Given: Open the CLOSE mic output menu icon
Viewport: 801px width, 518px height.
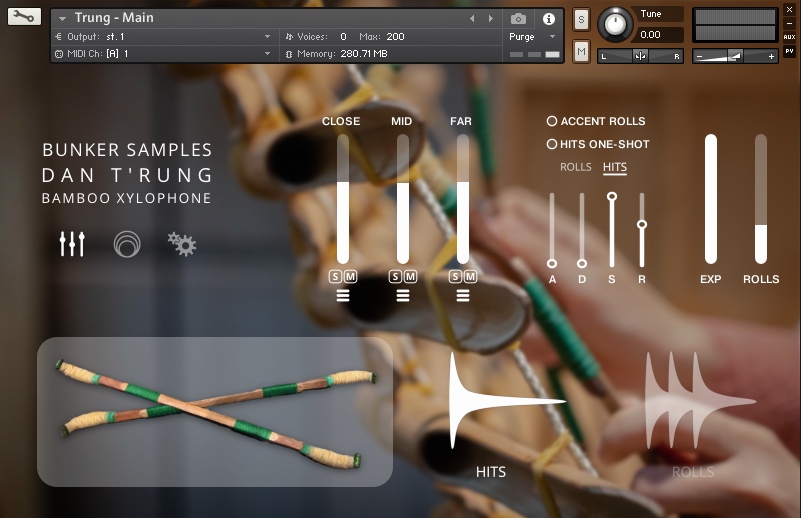Looking at the screenshot, I should point(343,295).
